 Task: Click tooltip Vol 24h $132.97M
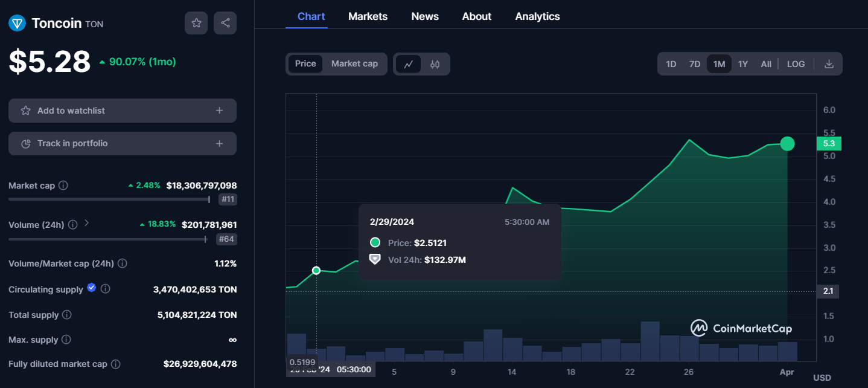coord(445,260)
